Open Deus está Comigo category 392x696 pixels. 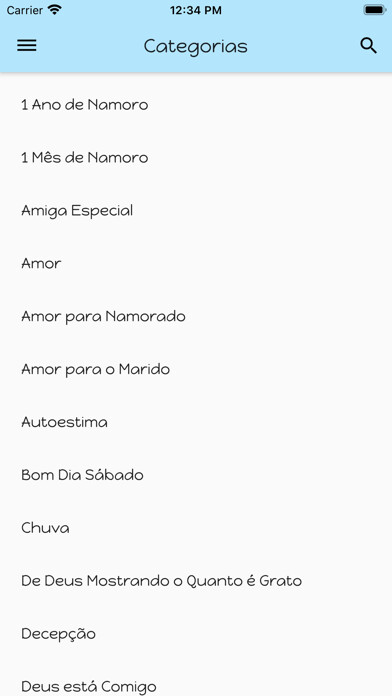[x=196, y=684]
